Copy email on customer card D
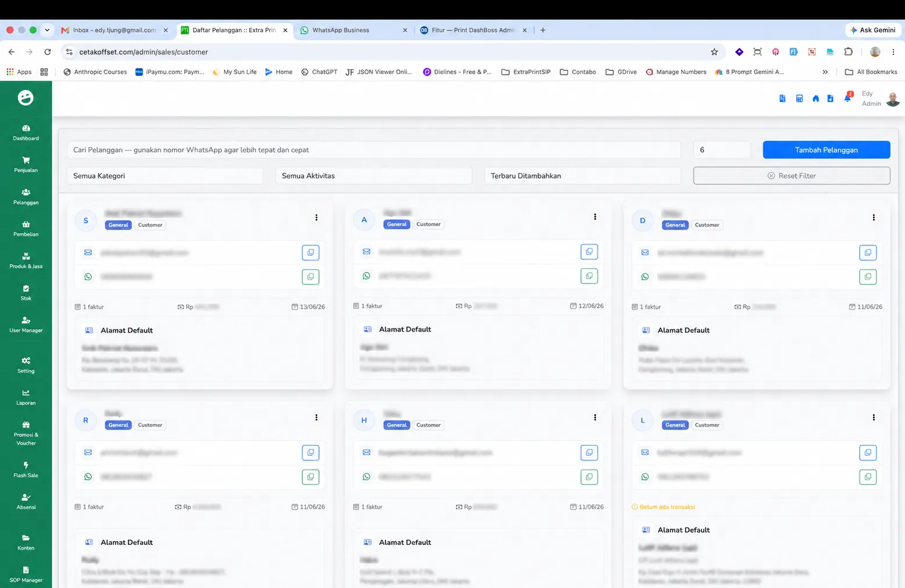The image size is (905, 588). [868, 252]
